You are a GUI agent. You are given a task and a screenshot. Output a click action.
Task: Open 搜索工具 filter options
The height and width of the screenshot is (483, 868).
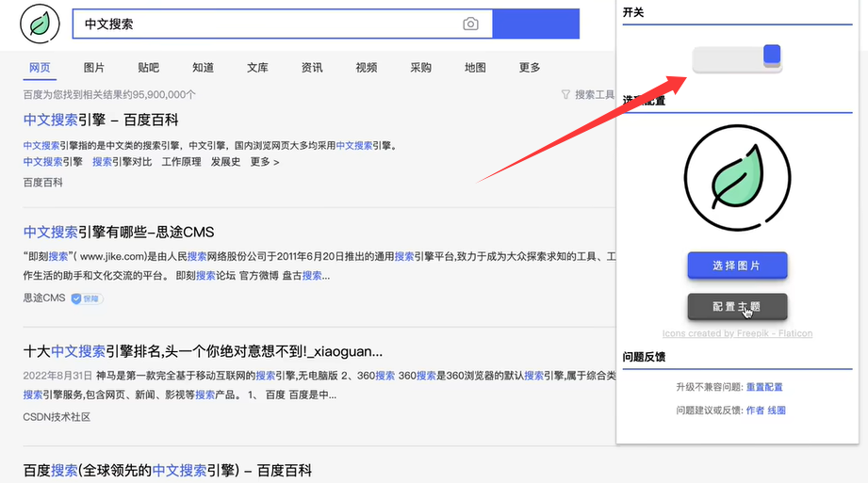pyautogui.click(x=595, y=94)
